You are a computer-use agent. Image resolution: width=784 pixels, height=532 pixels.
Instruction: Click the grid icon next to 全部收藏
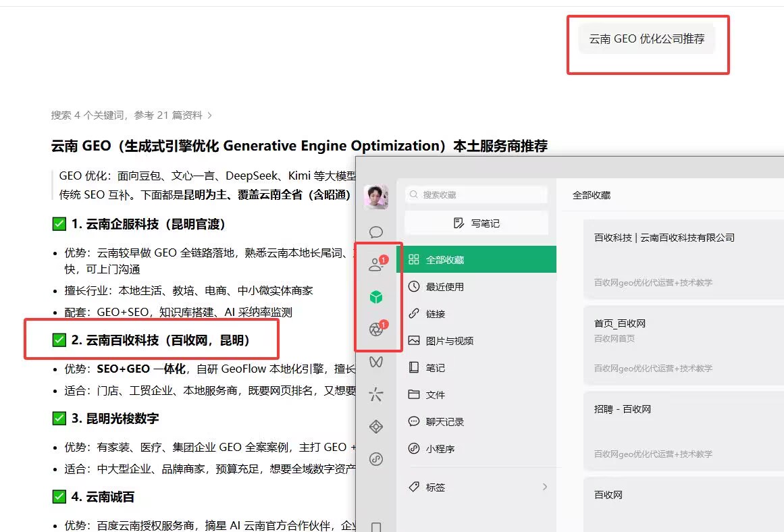tap(413, 259)
